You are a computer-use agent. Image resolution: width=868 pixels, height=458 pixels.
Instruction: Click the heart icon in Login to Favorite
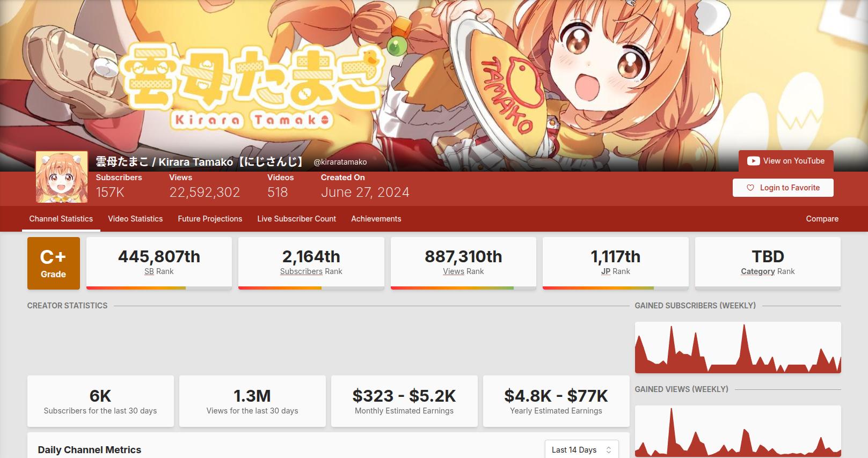pos(750,188)
